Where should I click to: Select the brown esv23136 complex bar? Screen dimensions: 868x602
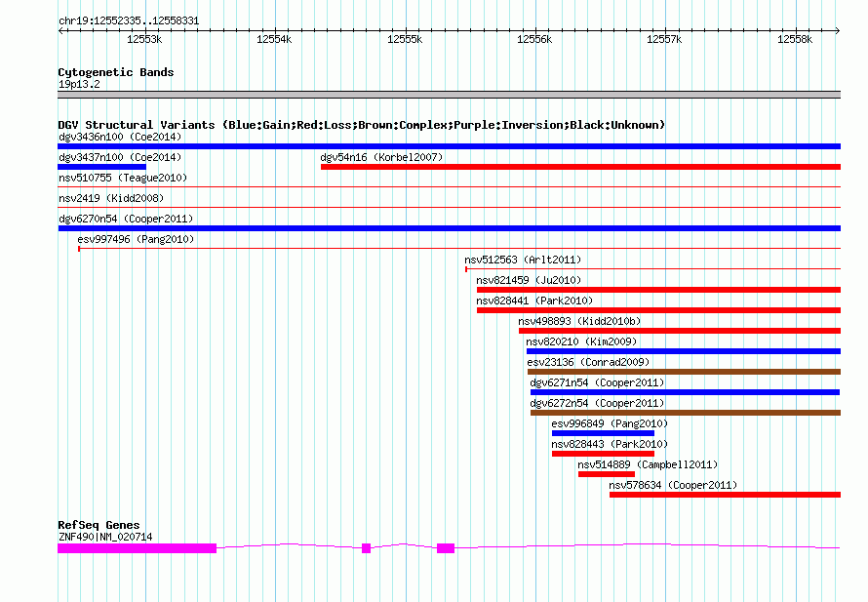click(x=685, y=372)
